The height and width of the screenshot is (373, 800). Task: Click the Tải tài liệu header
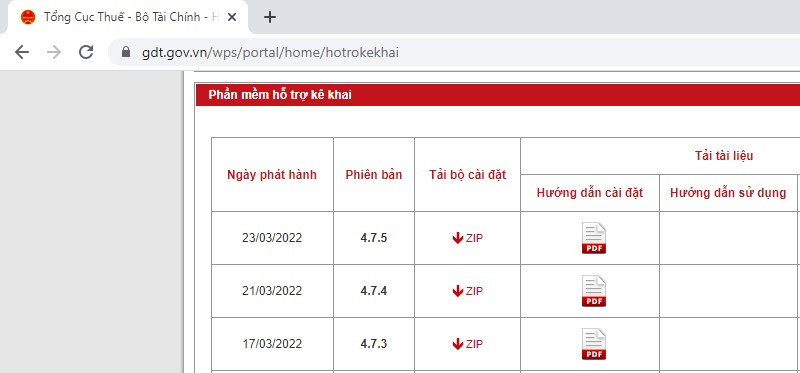click(x=724, y=156)
